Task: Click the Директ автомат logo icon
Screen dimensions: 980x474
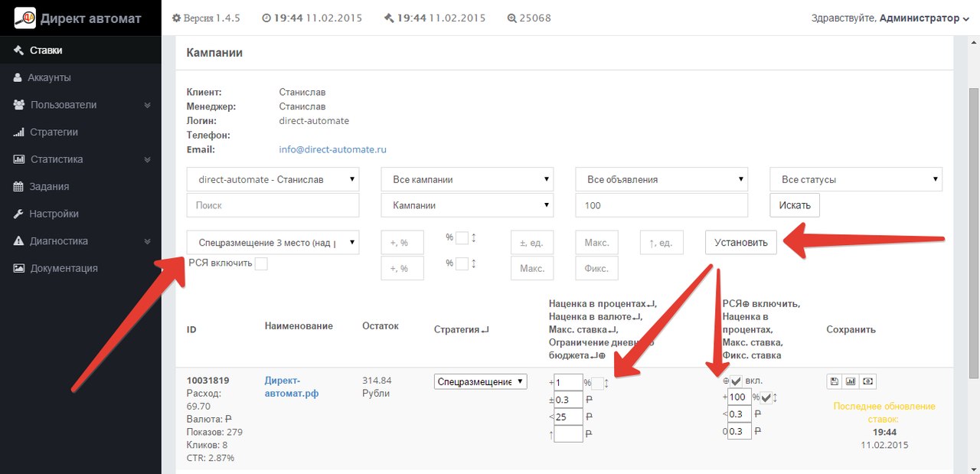Action: tap(25, 18)
